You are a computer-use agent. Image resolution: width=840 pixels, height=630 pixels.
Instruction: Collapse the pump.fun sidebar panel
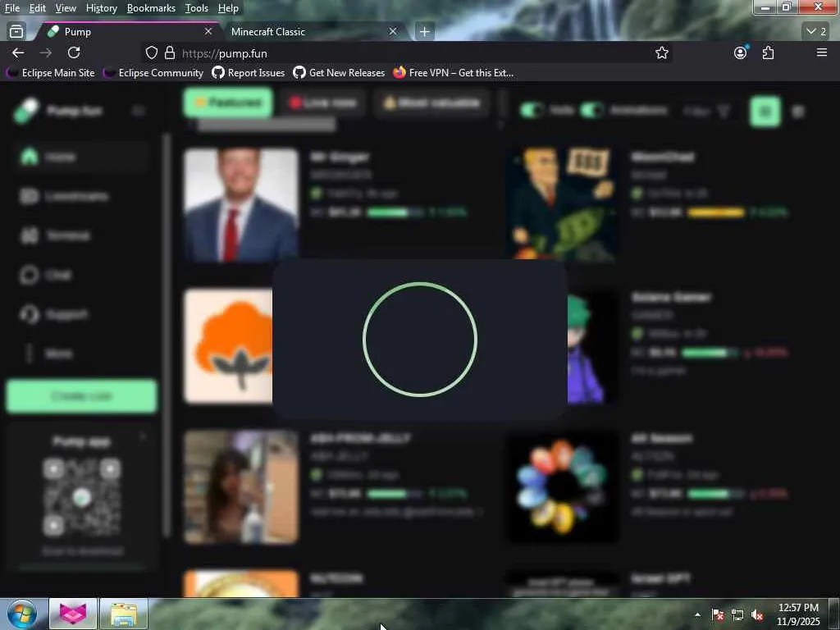138,111
